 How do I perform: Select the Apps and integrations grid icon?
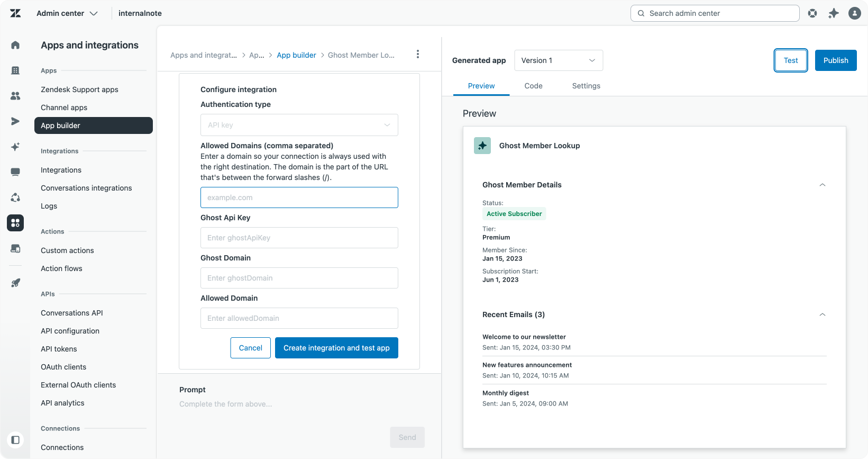click(15, 223)
